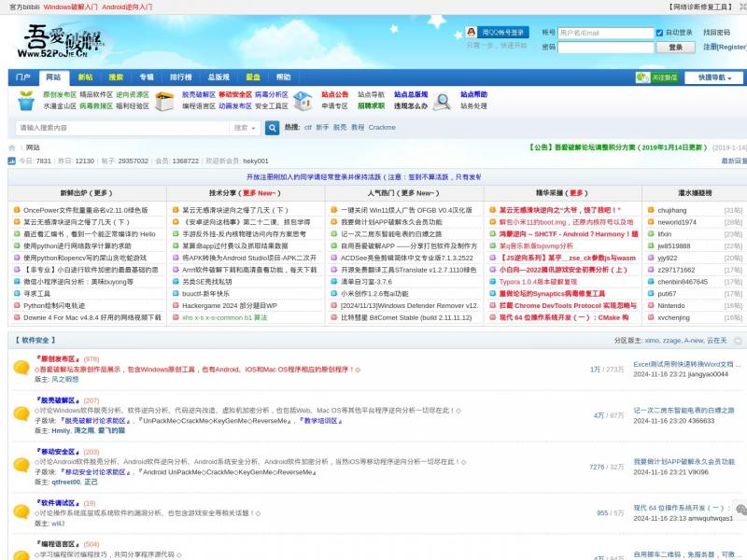Image resolution: width=747 pixels, height=560 pixels.
Task: Open the 总版规 nav tab
Action: [x=218, y=77]
